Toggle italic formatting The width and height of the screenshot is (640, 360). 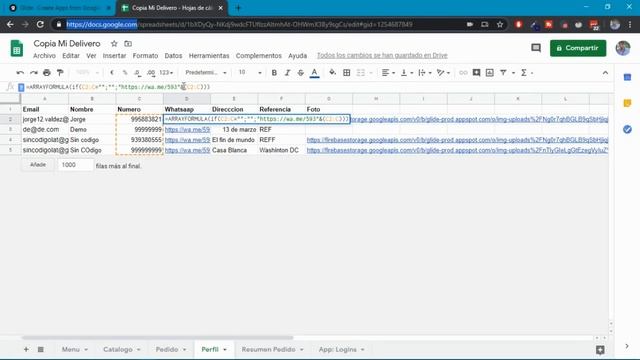(x=287, y=73)
